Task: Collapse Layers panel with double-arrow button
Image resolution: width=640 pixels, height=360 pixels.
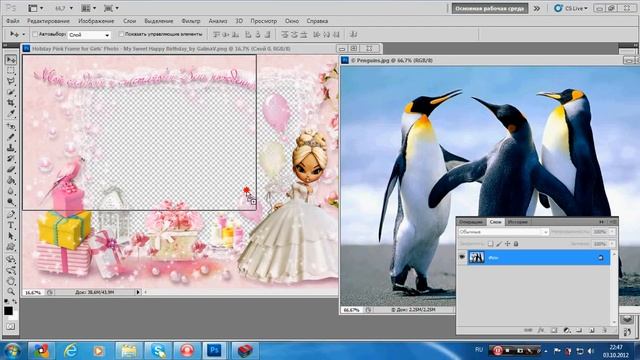Action: tap(602, 222)
